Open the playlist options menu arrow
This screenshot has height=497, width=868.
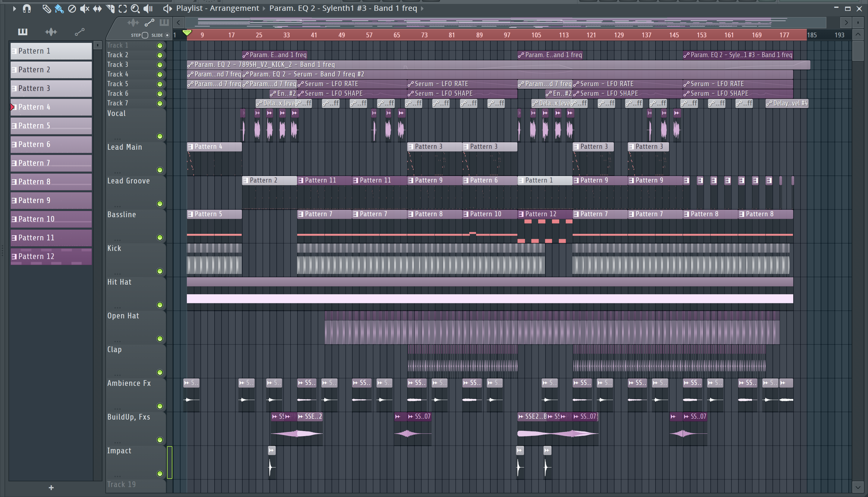(14, 8)
